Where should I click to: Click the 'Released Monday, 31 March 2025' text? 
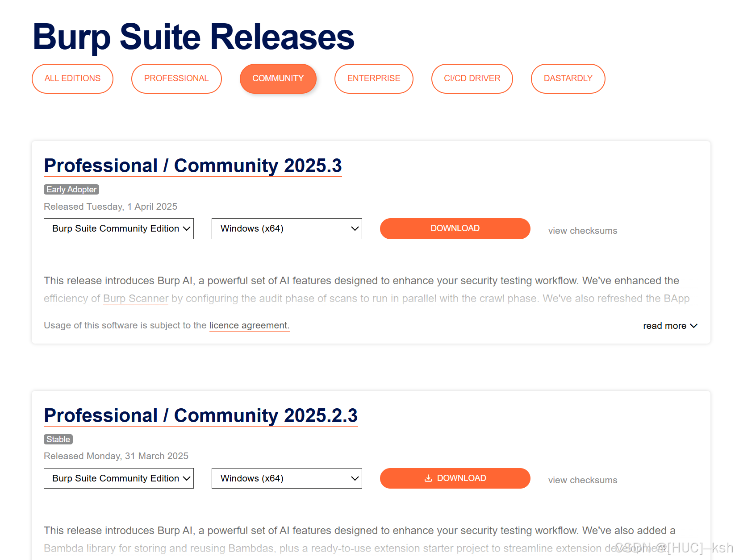(x=116, y=456)
